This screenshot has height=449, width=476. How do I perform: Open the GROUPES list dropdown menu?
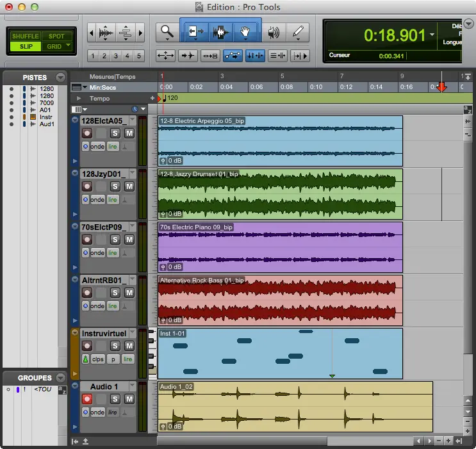coord(60,378)
